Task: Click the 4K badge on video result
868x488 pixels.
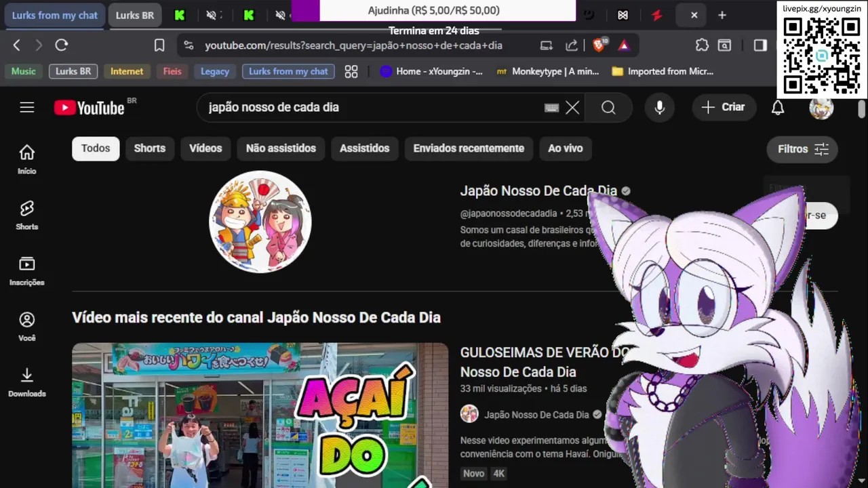Action: pyautogui.click(x=499, y=474)
